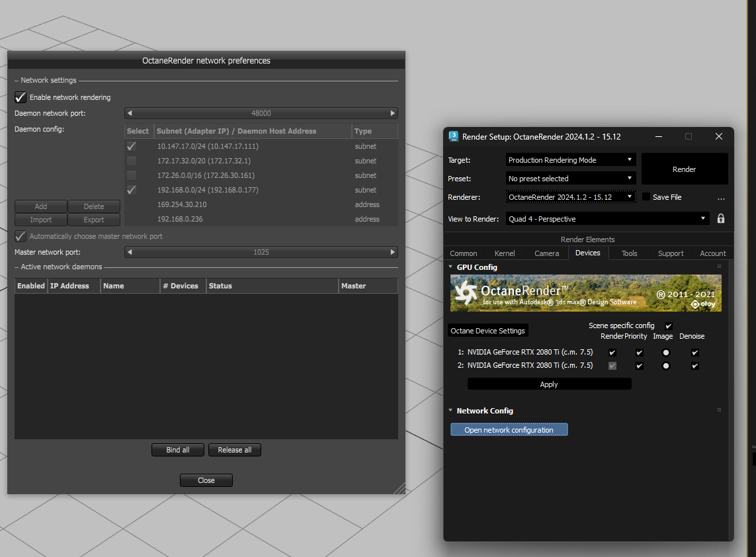Select the Devices tab

[588, 253]
